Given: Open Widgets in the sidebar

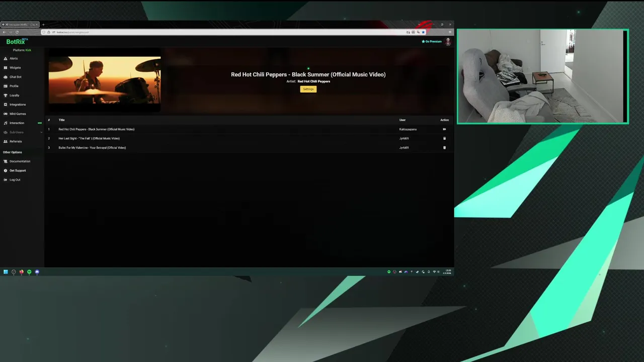Looking at the screenshot, I should [15, 68].
